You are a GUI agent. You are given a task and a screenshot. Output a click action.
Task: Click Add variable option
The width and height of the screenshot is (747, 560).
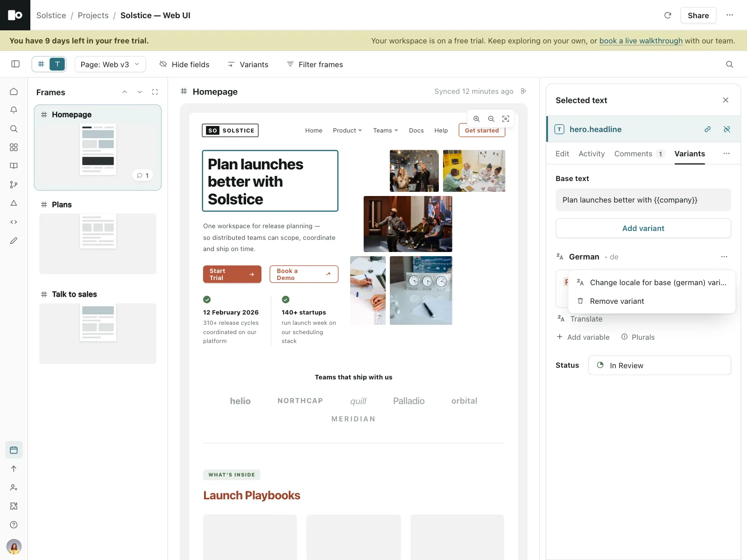coord(583,337)
